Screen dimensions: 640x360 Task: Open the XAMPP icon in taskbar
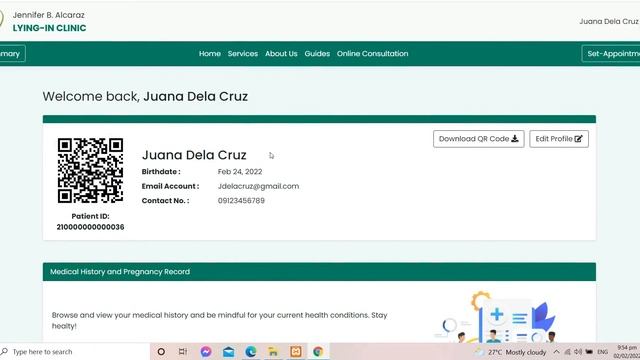296,351
